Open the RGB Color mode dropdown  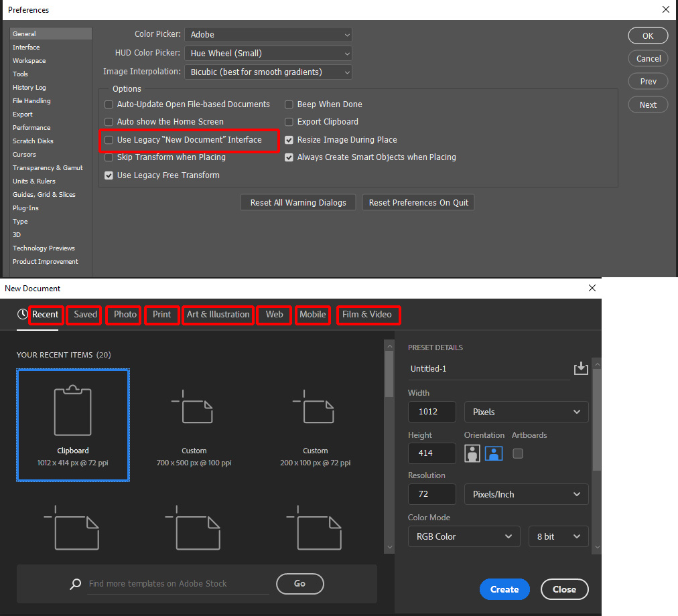tap(464, 536)
